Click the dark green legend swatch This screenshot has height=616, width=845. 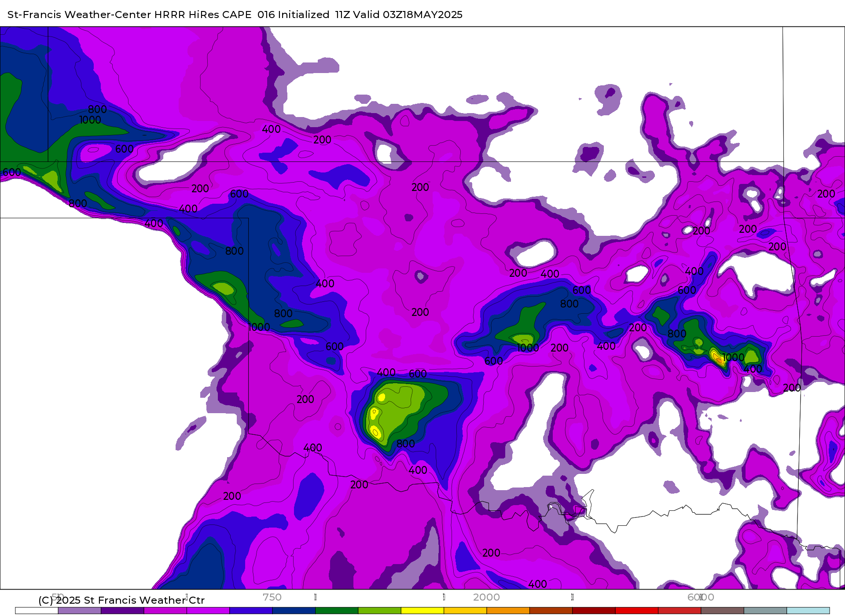click(x=337, y=611)
